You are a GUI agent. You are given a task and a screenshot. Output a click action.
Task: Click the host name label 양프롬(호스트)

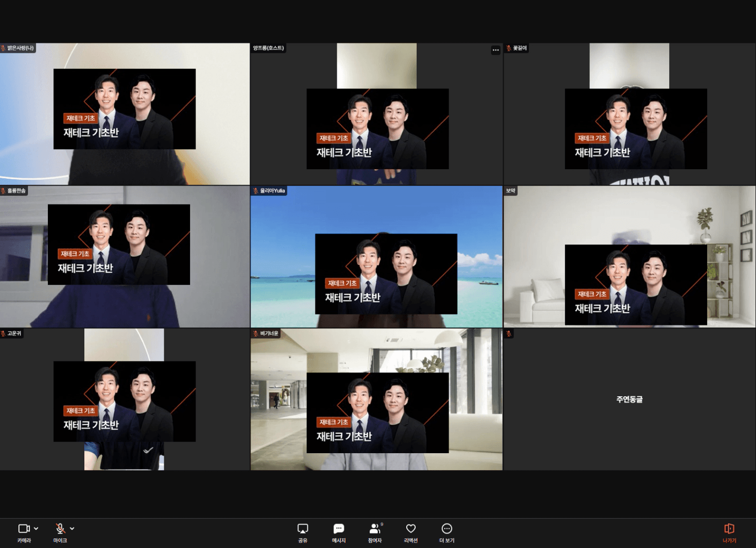tap(268, 48)
